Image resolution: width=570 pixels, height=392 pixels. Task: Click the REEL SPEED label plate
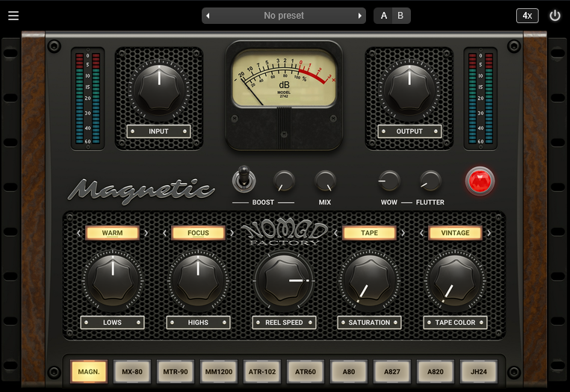point(284,323)
